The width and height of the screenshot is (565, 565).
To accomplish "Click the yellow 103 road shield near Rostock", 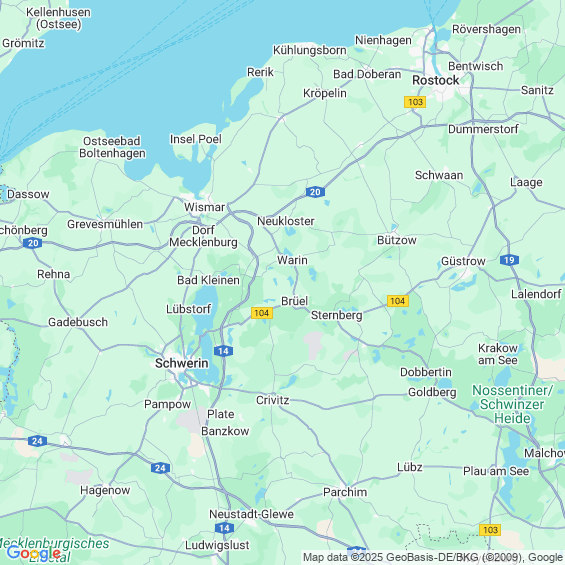I will click(415, 102).
